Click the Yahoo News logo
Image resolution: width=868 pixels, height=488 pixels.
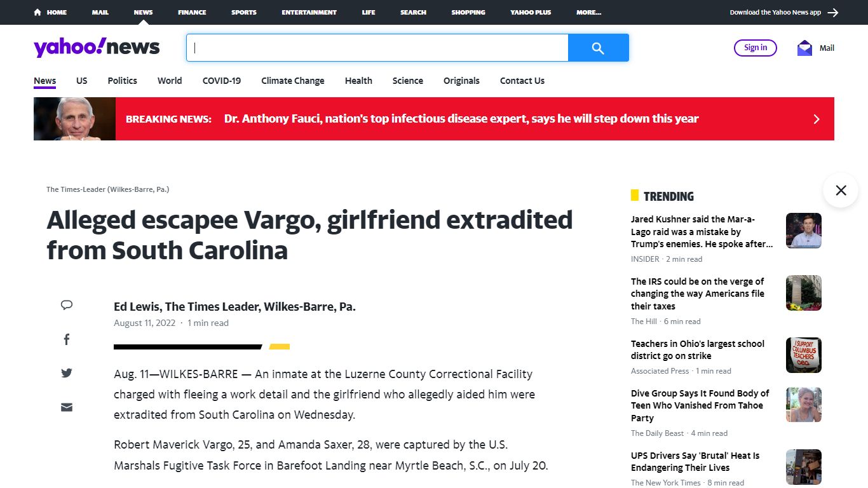[x=97, y=47]
